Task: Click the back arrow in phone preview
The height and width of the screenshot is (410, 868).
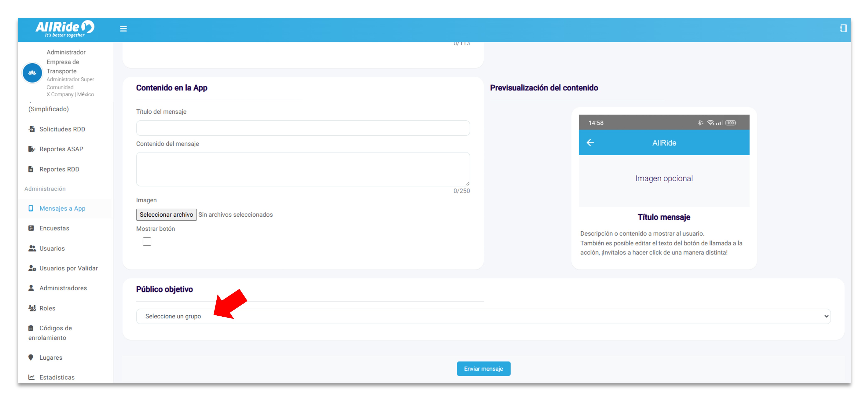Action: pos(590,143)
